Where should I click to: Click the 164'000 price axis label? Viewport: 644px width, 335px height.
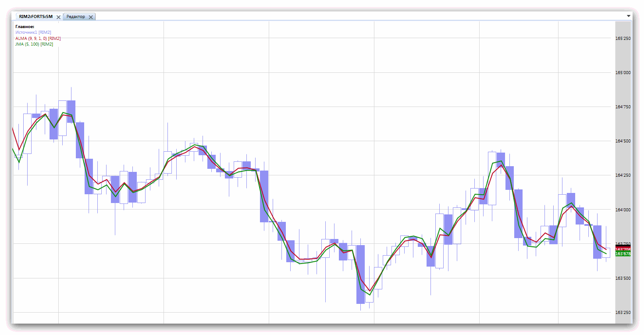(x=623, y=210)
